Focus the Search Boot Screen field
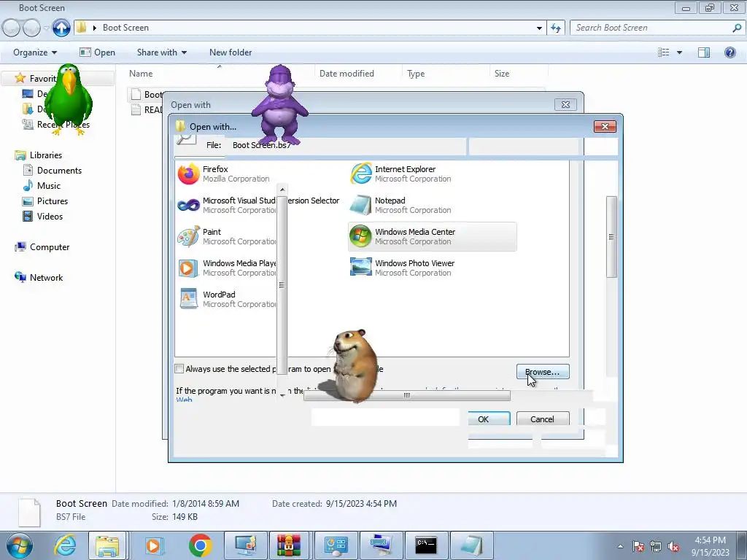Screen dimensions: 747x560 [653, 28]
